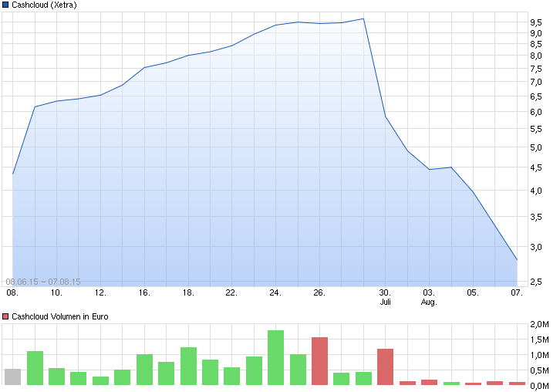560x392 pixels.
Task: Click the 5,0 price axis label
Action: click(535, 147)
